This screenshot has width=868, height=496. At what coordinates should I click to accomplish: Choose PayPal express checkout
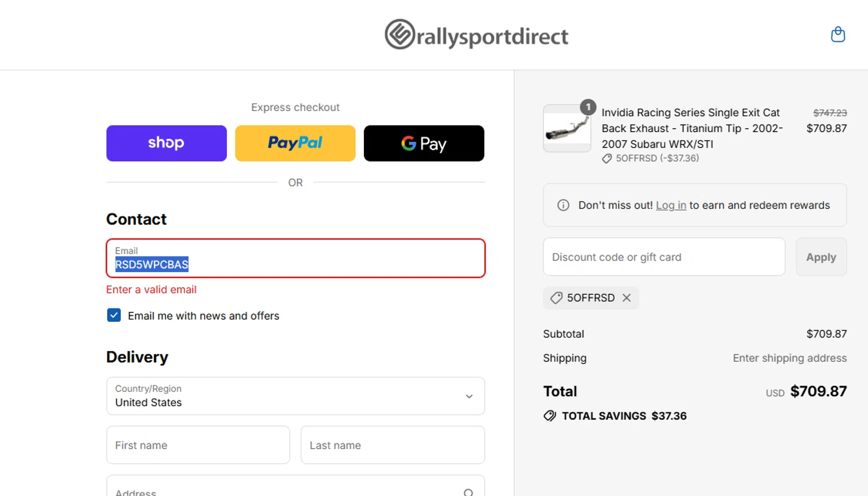point(295,143)
